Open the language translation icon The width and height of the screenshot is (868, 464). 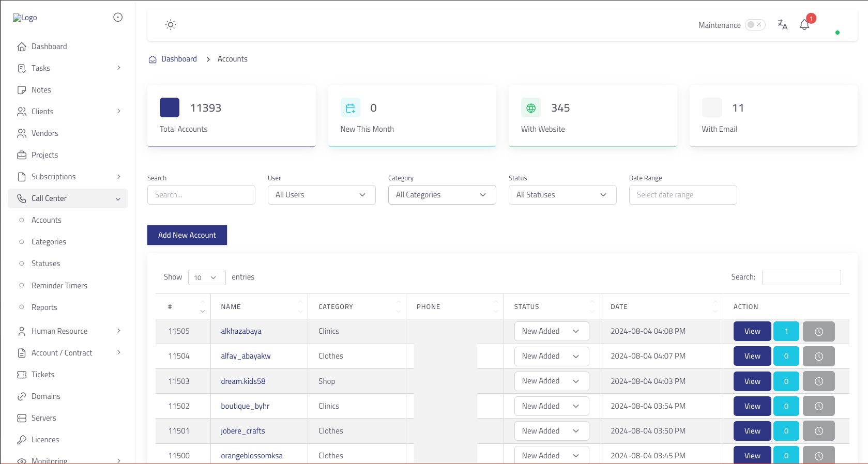pos(782,25)
